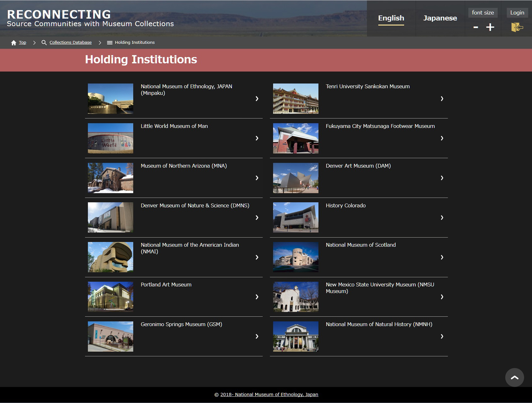The height and width of the screenshot is (403, 532).
Task: Switch language to English
Action: pos(391,18)
